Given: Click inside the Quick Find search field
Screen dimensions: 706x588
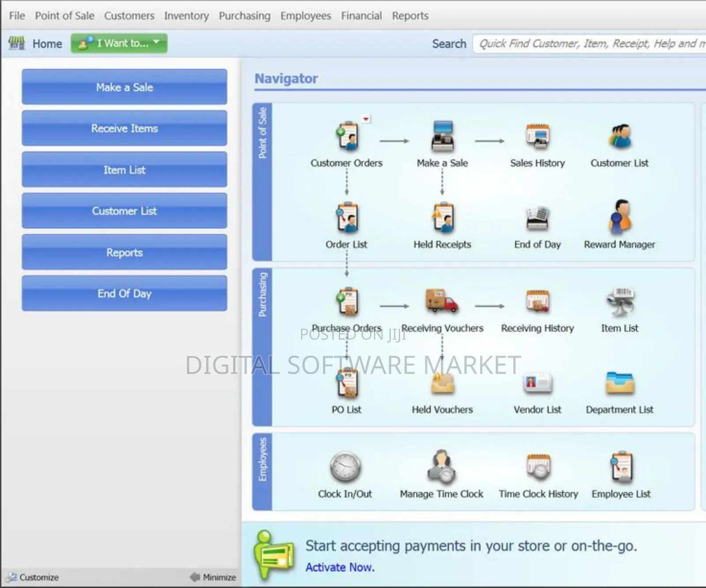Looking at the screenshot, I should (x=587, y=43).
